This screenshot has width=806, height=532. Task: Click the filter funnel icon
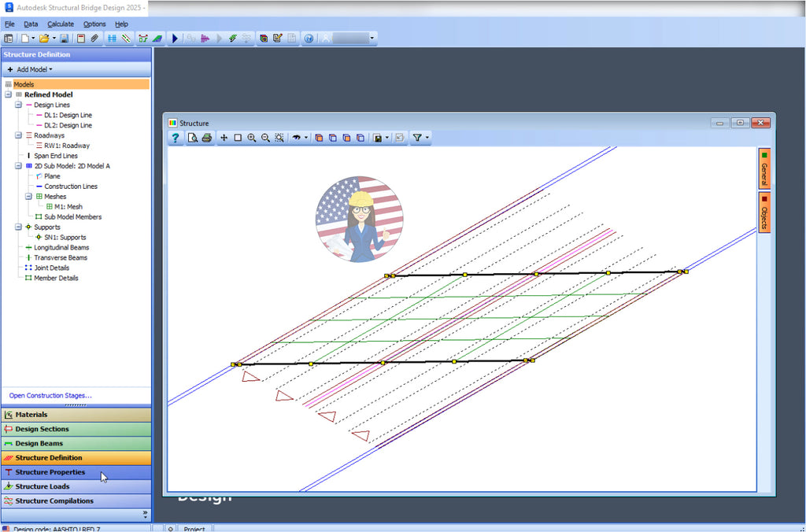(x=418, y=138)
